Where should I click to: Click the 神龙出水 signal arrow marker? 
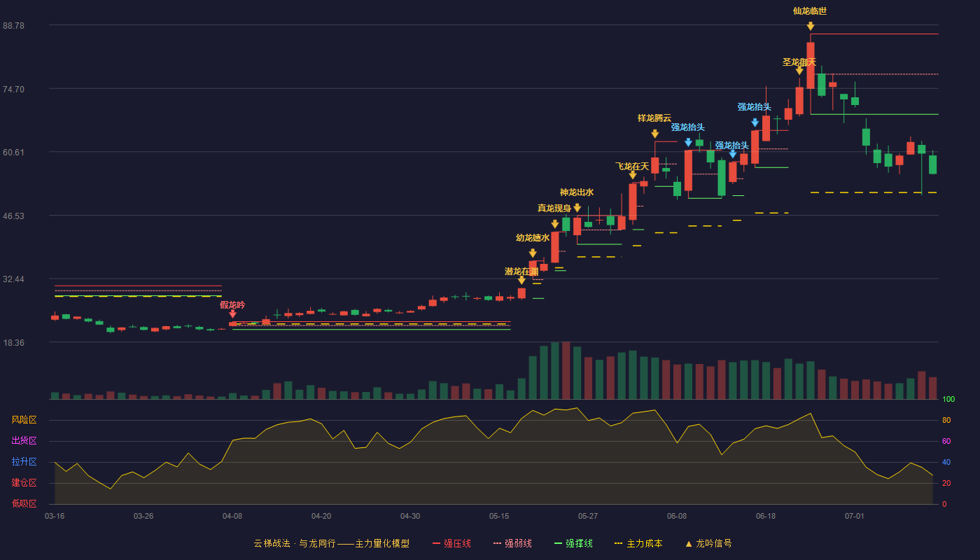577,208
